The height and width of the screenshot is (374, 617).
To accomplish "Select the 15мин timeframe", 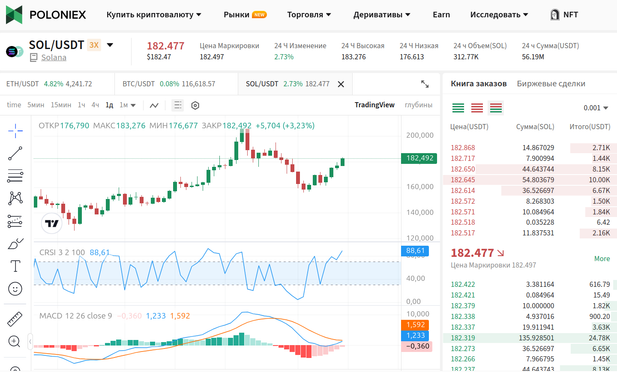I will pos(61,105).
